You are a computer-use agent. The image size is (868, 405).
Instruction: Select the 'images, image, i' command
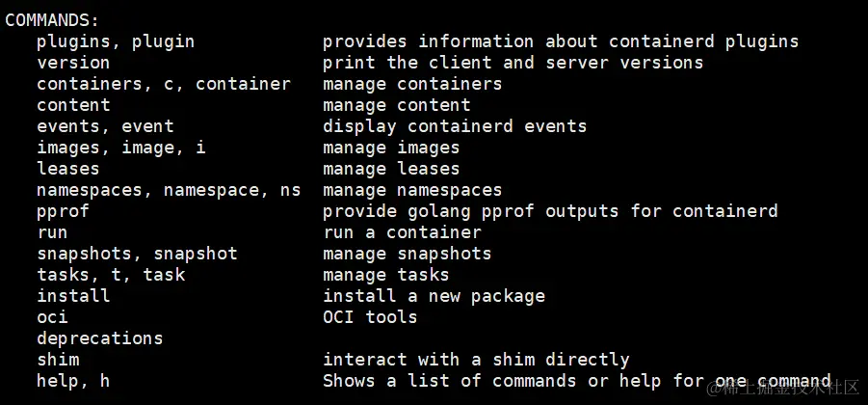(x=121, y=148)
